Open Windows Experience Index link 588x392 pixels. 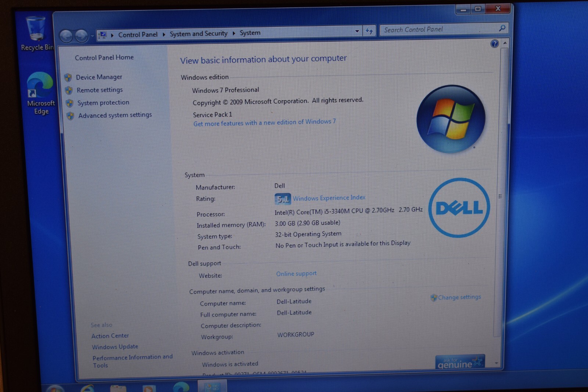tap(329, 198)
